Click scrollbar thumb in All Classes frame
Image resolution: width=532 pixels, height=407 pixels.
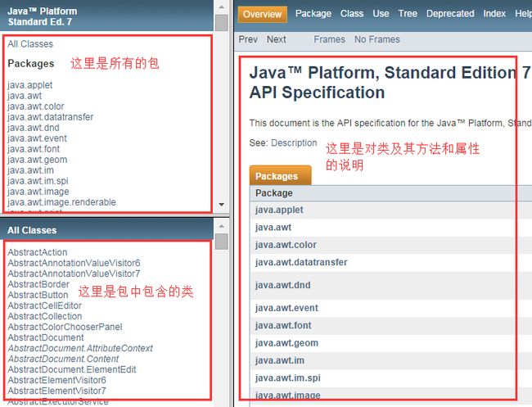click(x=222, y=242)
